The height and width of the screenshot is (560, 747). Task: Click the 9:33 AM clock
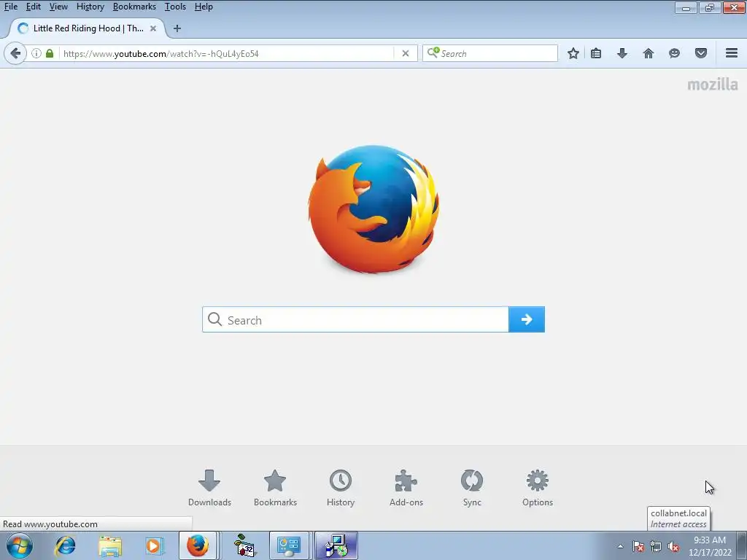pos(710,546)
